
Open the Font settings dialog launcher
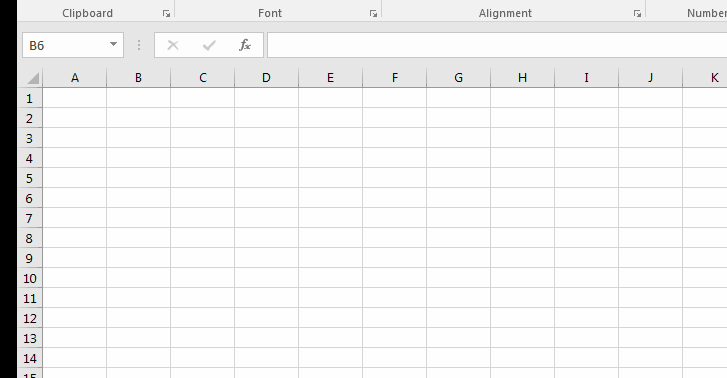pyautogui.click(x=373, y=14)
